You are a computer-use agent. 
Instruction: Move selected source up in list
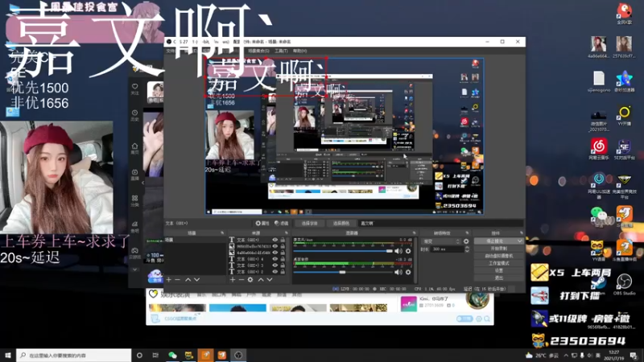click(x=260, y=279)
